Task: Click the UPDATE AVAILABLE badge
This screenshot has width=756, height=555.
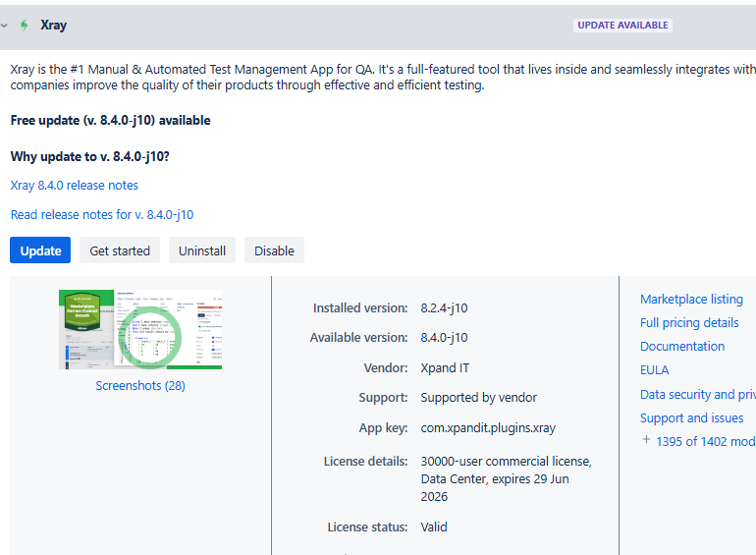Action: point(622,26)
